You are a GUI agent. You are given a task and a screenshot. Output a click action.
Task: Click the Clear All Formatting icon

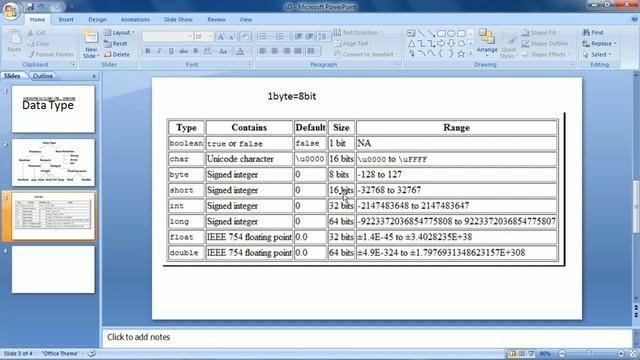tap(245, 37)
